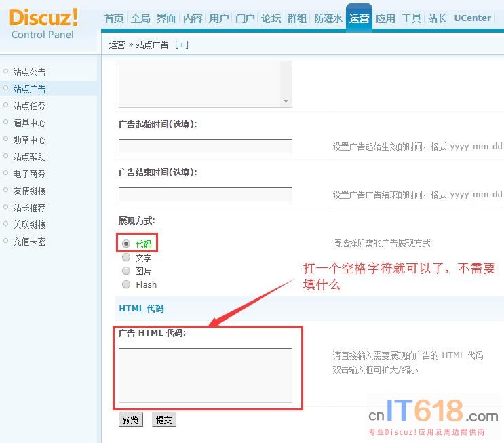Select the 图片 display mode radio

pos(126,271)
